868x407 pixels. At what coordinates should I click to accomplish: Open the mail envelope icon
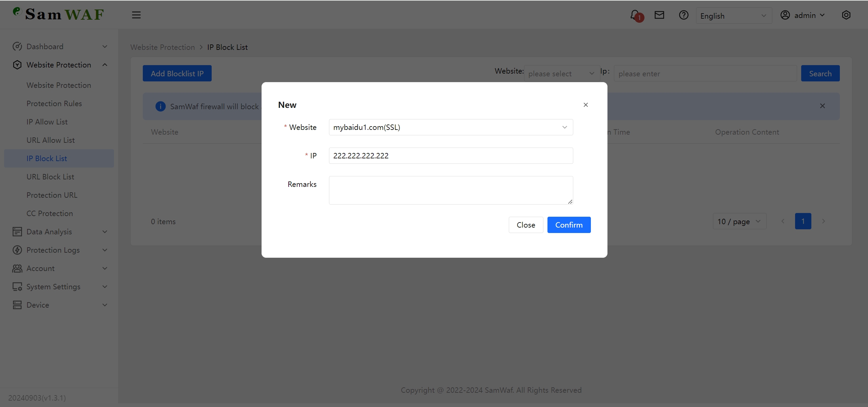pyautogui.click(x=659, y=15)
